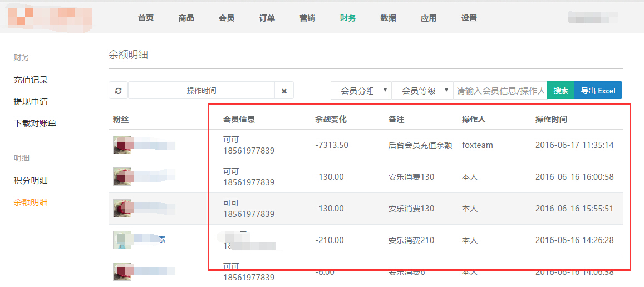The image size is (644, 287).
Task: Click the -7313.50 balance change value
Action: tap(332, 145)
